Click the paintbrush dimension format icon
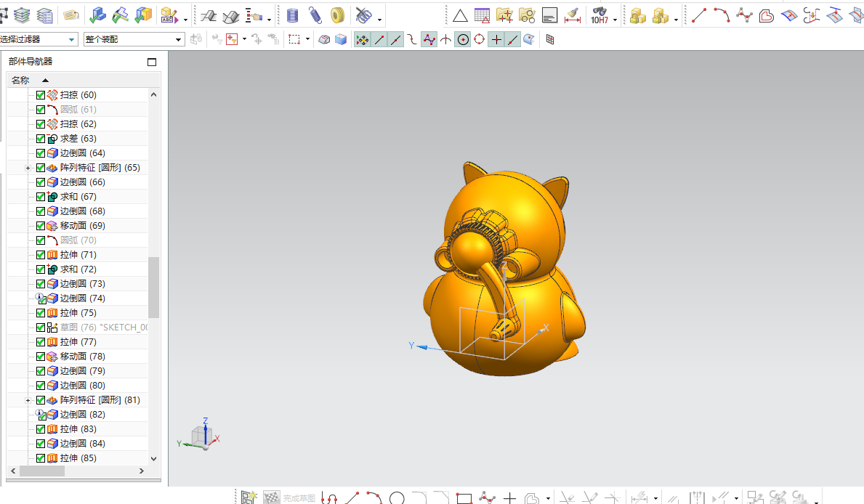 point(573,16)
